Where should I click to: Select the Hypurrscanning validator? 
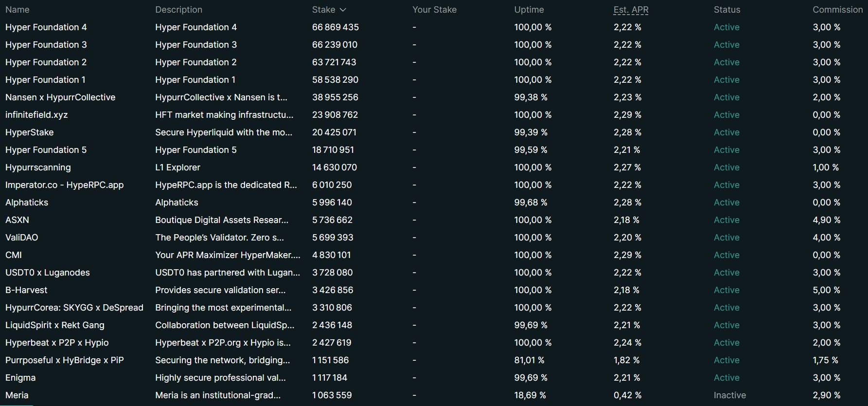coord(38,167)
